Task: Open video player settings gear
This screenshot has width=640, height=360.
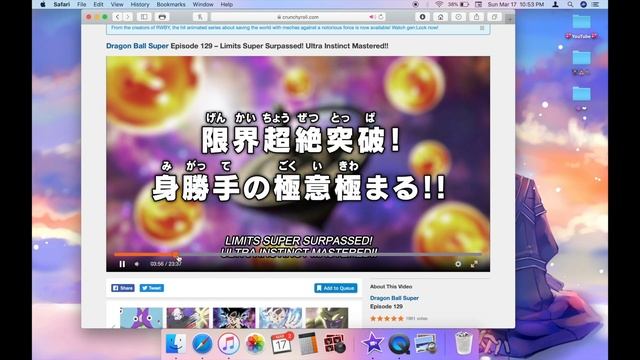Action: click(x=458, y=264)
